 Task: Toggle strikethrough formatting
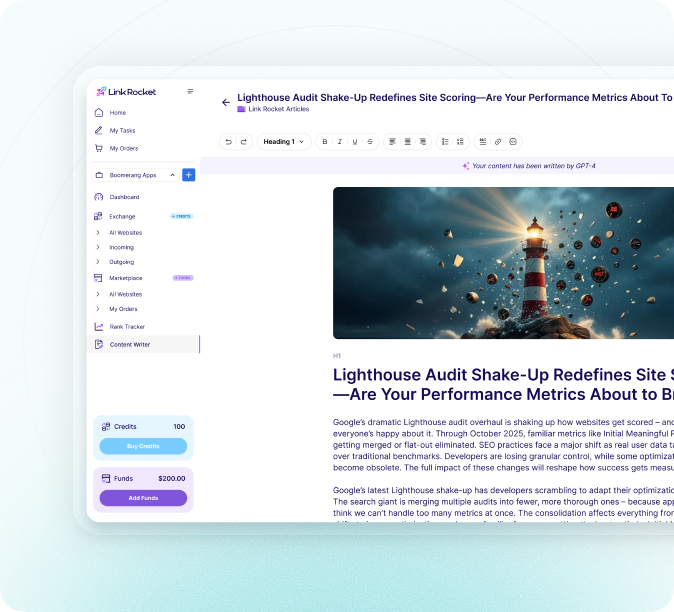point(370,142)
